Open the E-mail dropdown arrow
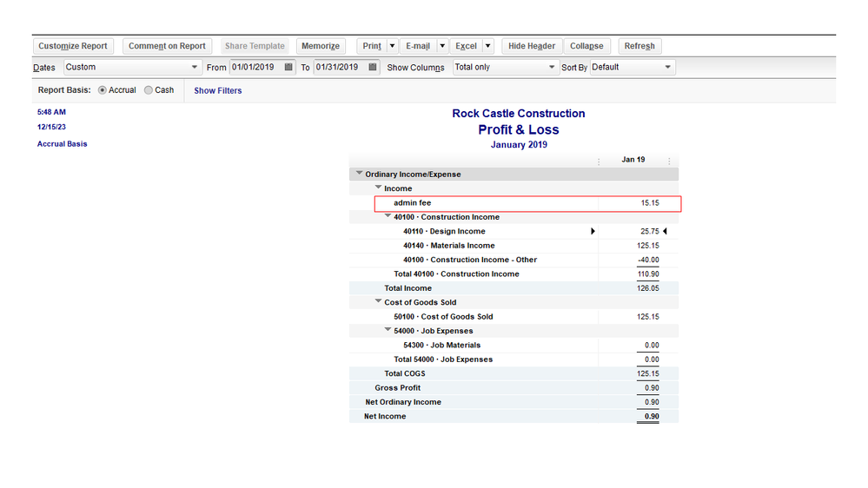The height and width of the screenshot is (488, 868). [x=442, y=46]
